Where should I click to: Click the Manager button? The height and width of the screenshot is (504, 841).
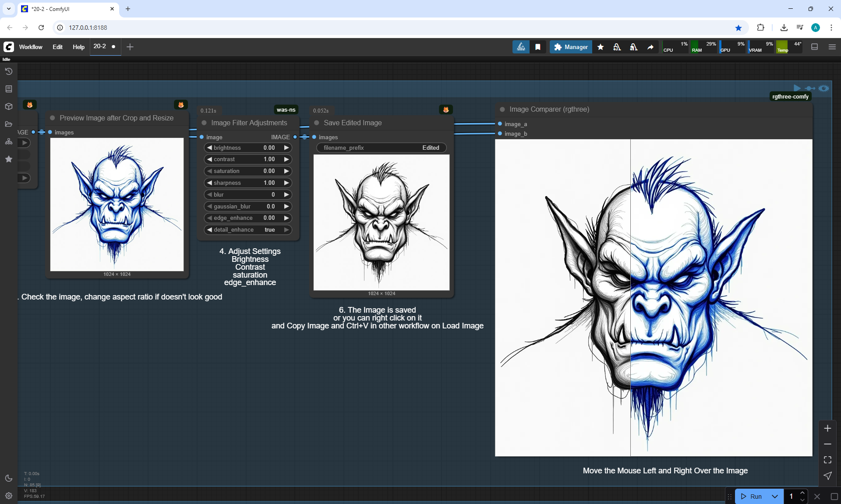(x=571, y=47)
